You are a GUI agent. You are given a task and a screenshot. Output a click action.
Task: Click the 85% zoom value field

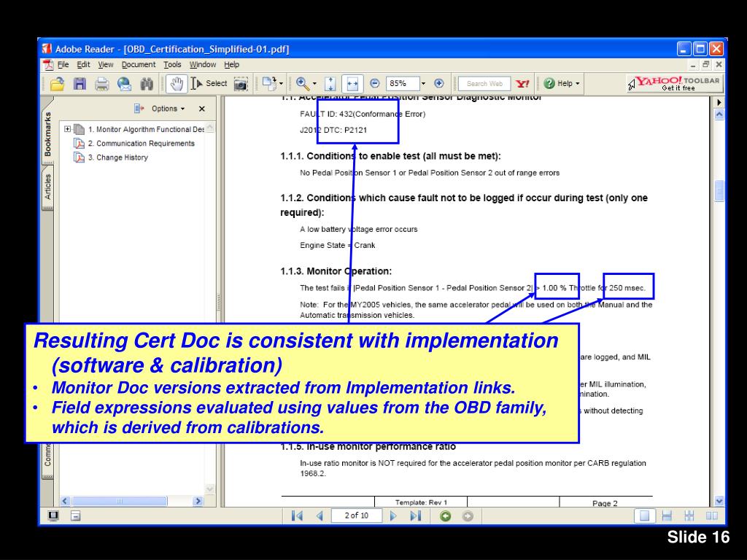[x=403, y=83]
